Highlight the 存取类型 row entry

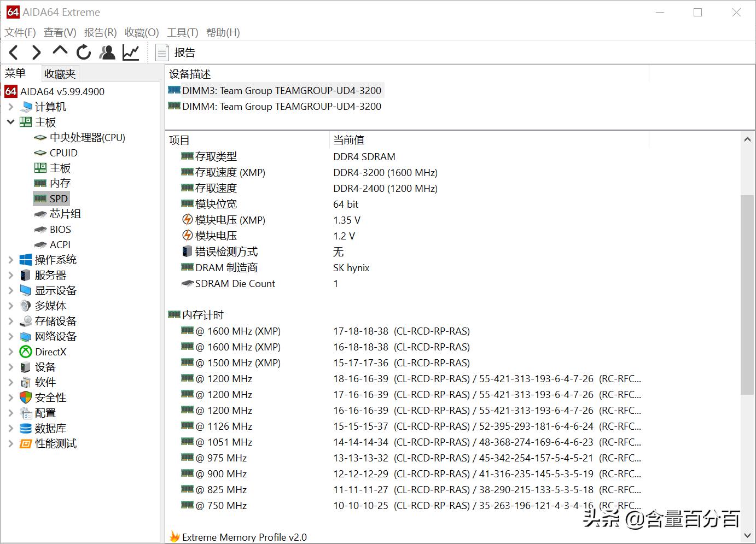coord(214,156)
